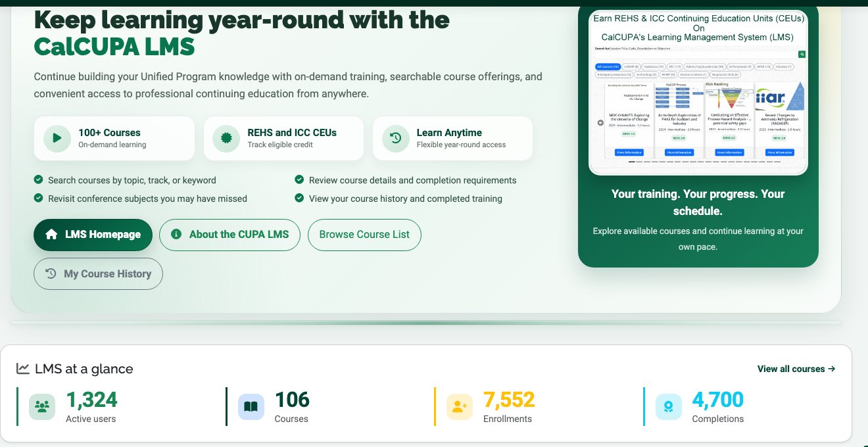868x447 pixels.
Task: Click the checkmark icon before Revisit conference subjects
Action: point(38,198)
